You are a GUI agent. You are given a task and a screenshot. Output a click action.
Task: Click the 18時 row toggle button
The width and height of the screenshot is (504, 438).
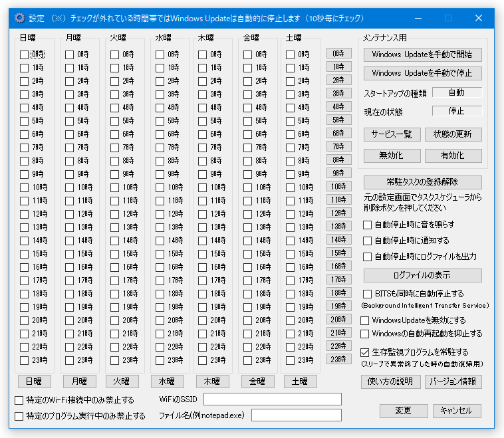coord(339,292)
